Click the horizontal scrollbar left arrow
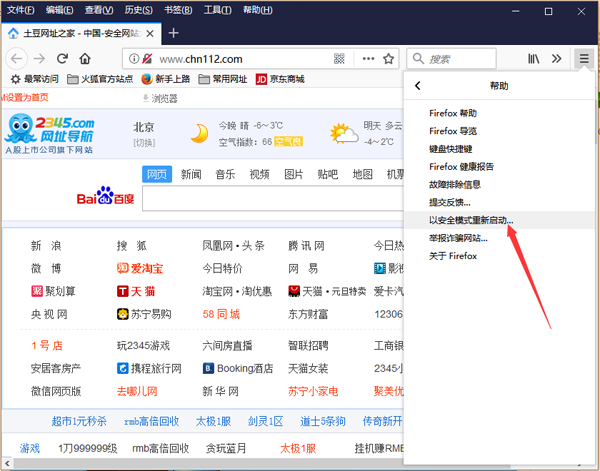 click(8, 464)
